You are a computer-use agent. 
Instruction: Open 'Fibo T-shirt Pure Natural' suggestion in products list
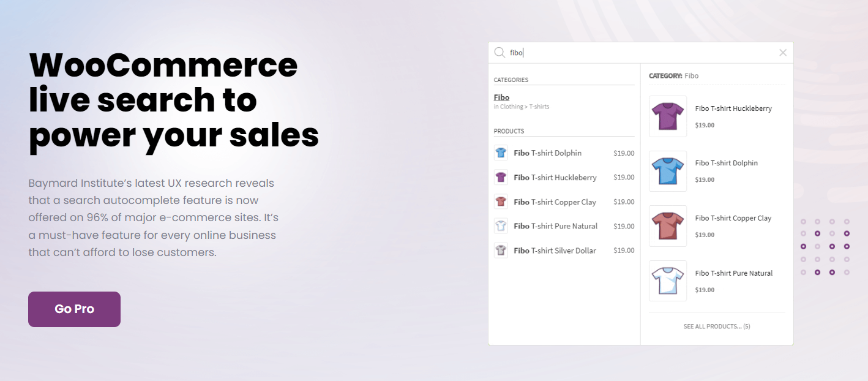click(556, 226)
